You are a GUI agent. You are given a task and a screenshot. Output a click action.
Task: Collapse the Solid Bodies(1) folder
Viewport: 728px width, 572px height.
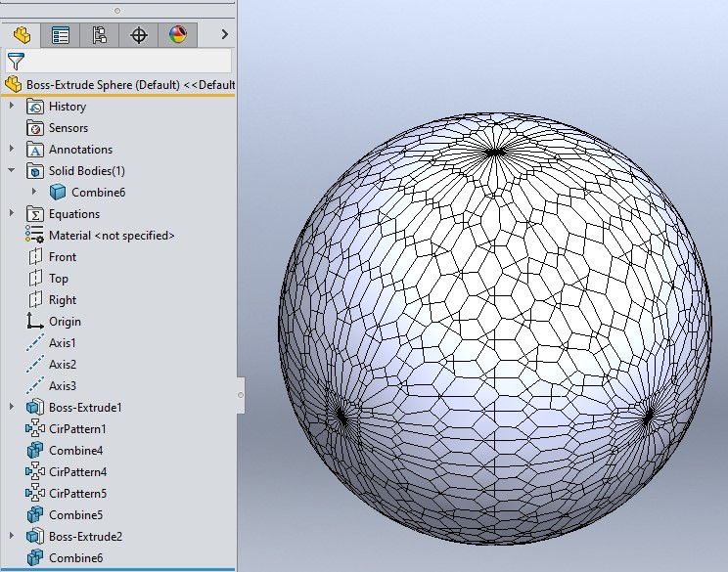coord(12,170)
